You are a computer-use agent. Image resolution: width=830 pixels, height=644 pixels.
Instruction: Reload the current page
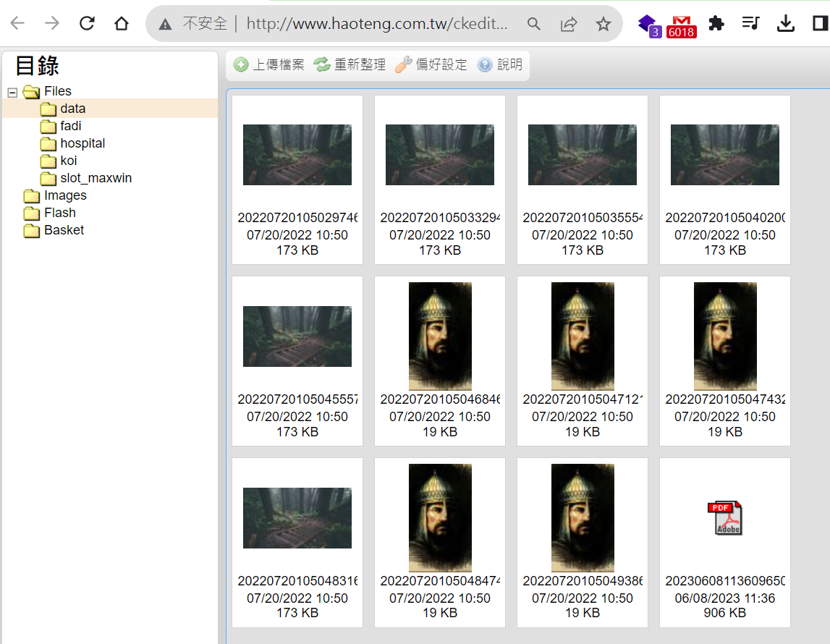(87, 23)
